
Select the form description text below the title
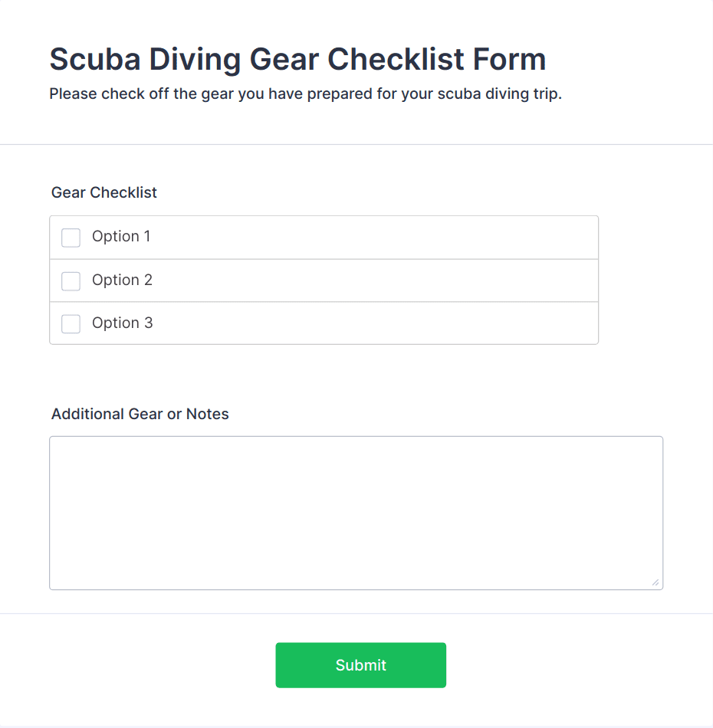[305, 93]
